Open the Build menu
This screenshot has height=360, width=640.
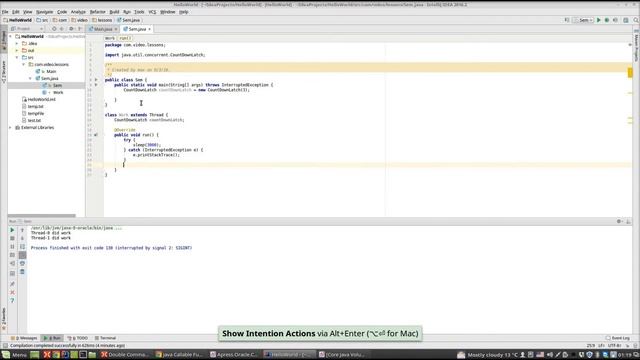pyautogui.click(x=114, y=12)
